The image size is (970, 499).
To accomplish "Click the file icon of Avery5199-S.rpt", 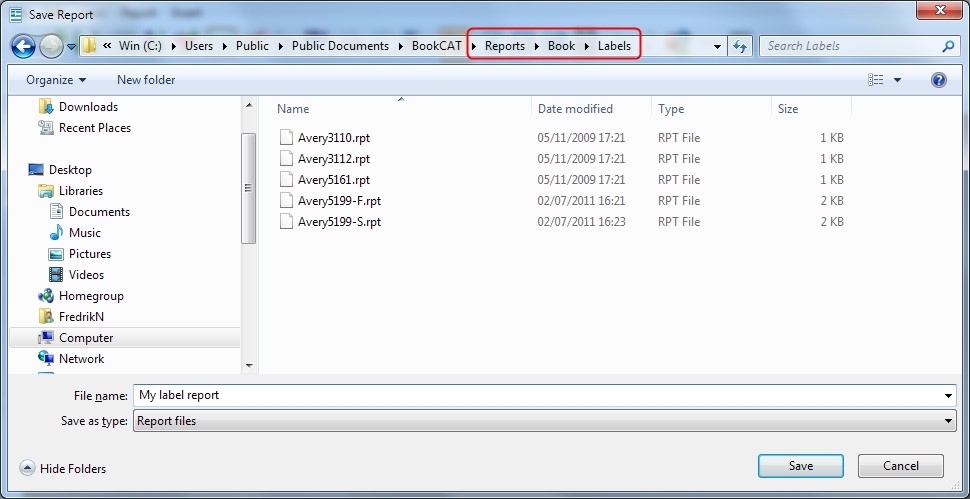I will [286, 222].
